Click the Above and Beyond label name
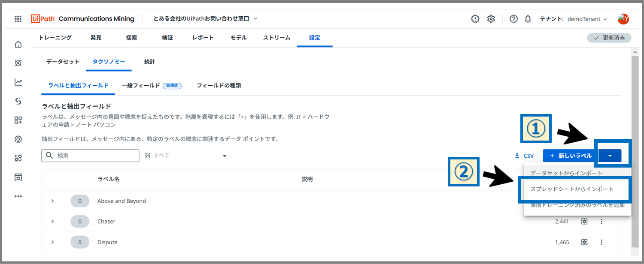Screen dimensions: 644x264 pos(122,201)
